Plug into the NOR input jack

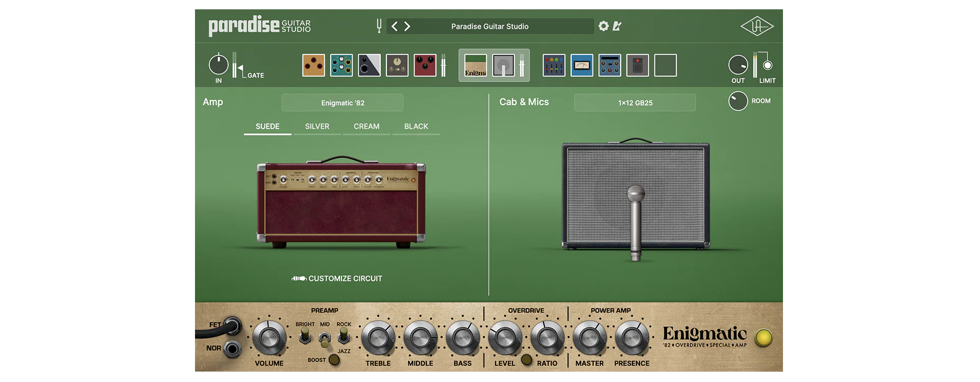point(233,349)
